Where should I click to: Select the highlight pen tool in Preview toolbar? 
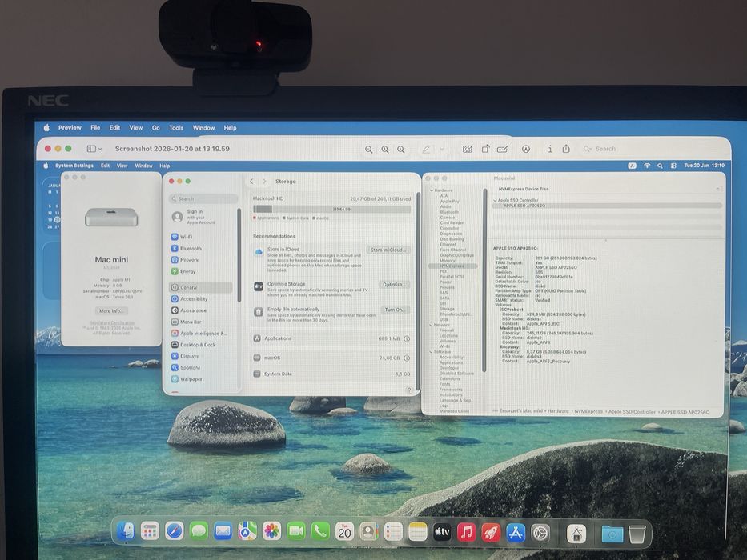coord(426,150)
